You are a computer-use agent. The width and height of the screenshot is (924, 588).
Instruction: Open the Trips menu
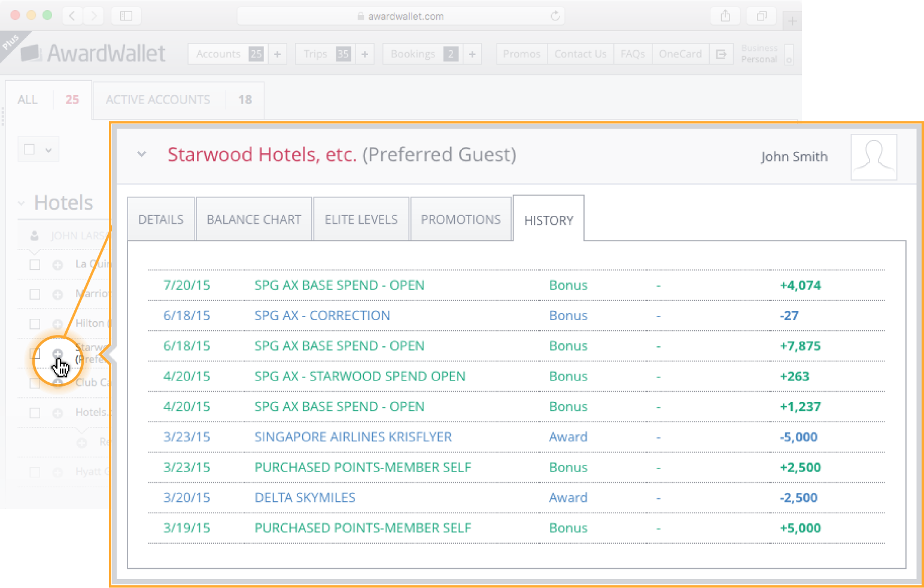(324, 54)
